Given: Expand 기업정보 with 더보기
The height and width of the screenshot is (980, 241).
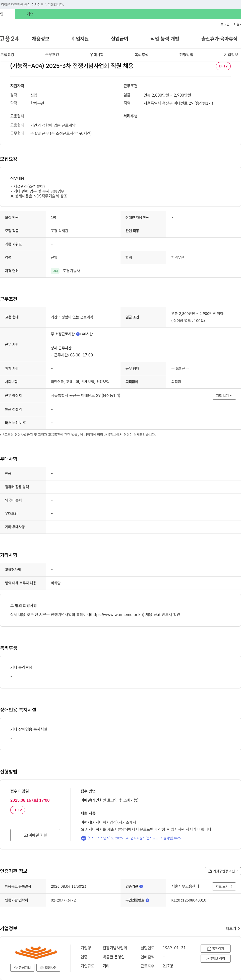Looking at the screenshot, I should pyautogui.click(x=233, y=929).
